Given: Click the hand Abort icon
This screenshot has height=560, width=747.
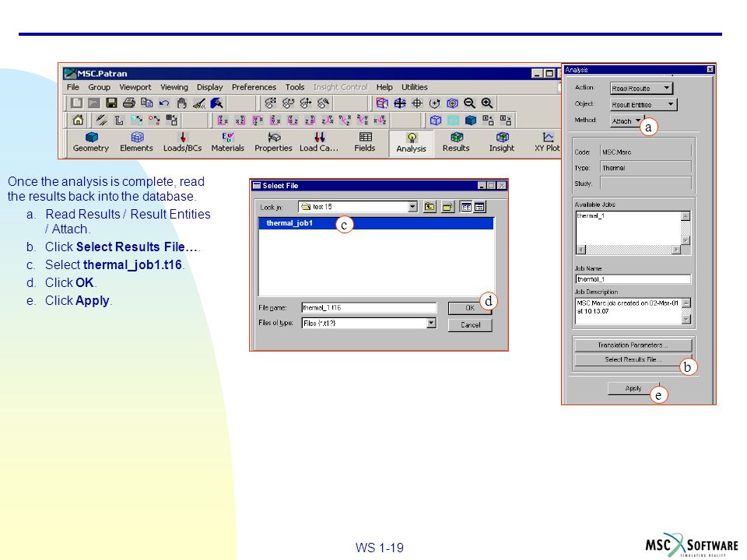Looking at the screenshot, I should tap(181, 103).
